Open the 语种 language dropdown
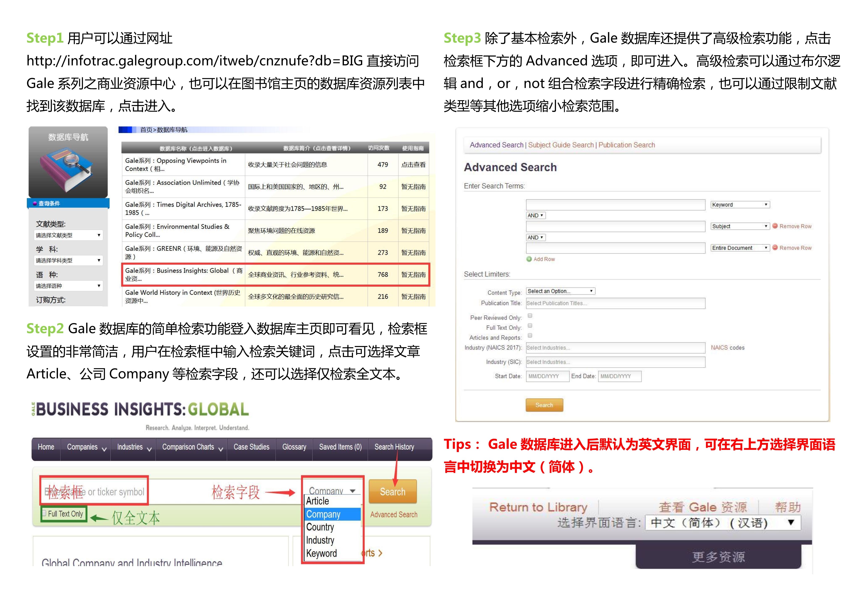 point(68,286)
